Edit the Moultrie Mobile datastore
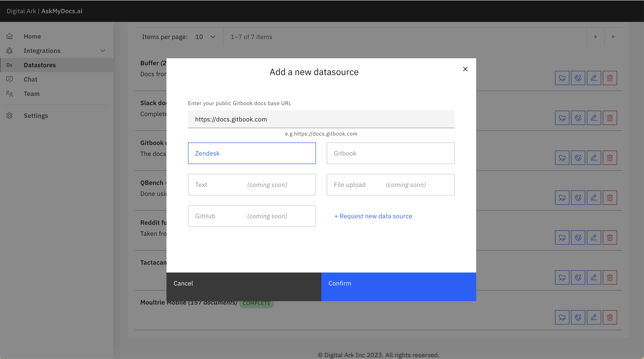Image resolution: width=644 pixels, height=359 pixels. [x=594, y=317]
